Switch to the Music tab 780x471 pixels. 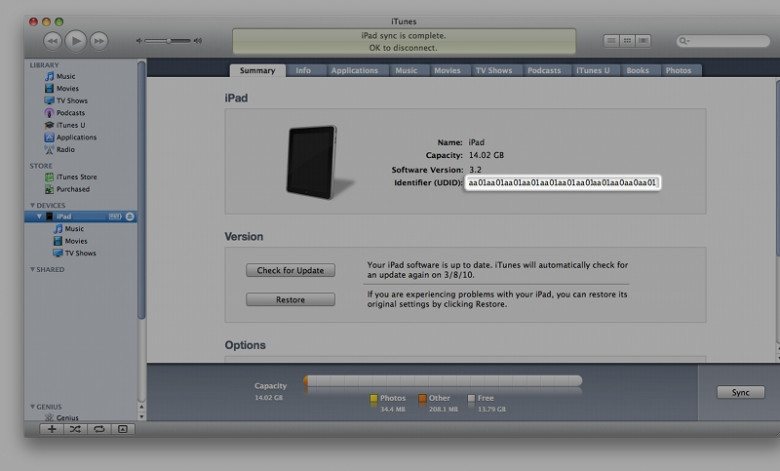point(406,71)
